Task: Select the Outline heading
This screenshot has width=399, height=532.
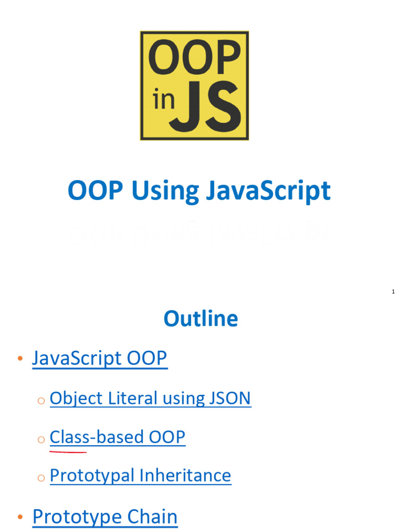Action: coord(201,318)
